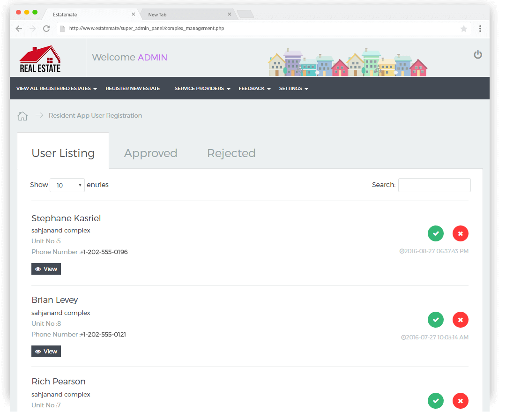Approve Brian Levey's registration
Viewport: 506px width, 420px height.
(x=436, y=319)
